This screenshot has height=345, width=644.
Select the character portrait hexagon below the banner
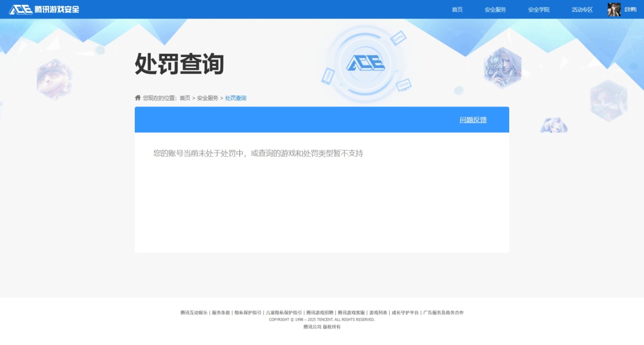[554, 125]
